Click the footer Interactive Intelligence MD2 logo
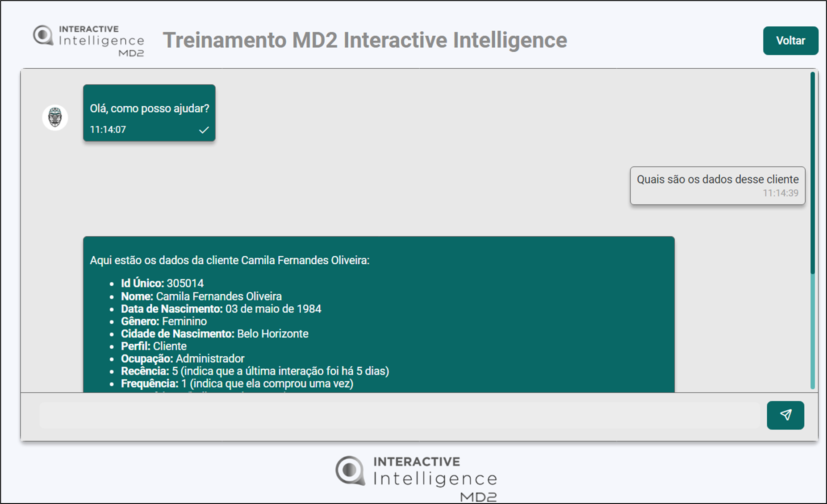827x504 pixels. coord(416,478)
